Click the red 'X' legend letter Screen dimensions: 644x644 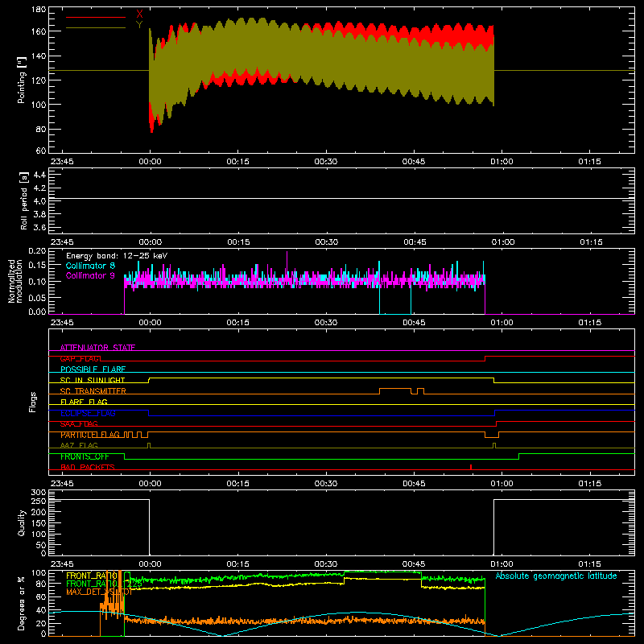[139, 14]
